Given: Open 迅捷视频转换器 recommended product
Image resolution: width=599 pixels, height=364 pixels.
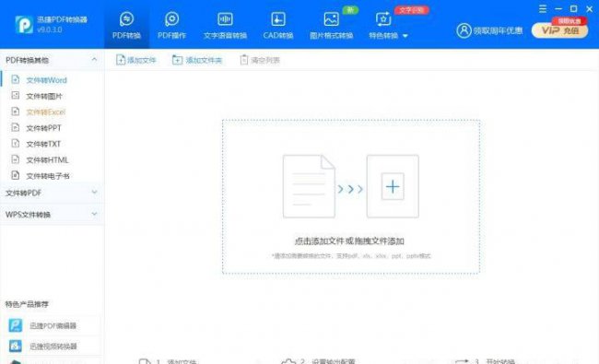Looking at the screenshot, I should click(x=53, y=346).
